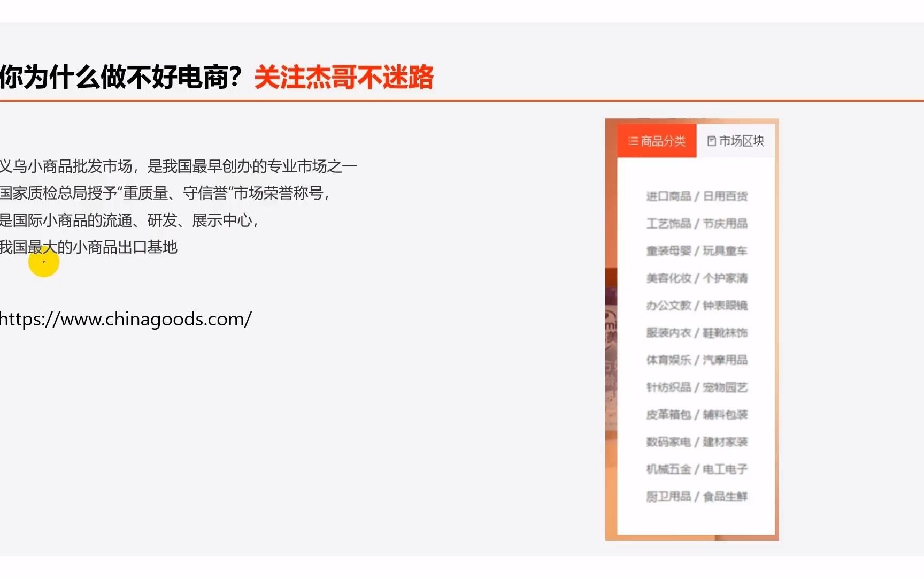Select the 汽摩用品 category
This screenshot has width=924, height=578.
pyautogui.click(x=725, y=360)
